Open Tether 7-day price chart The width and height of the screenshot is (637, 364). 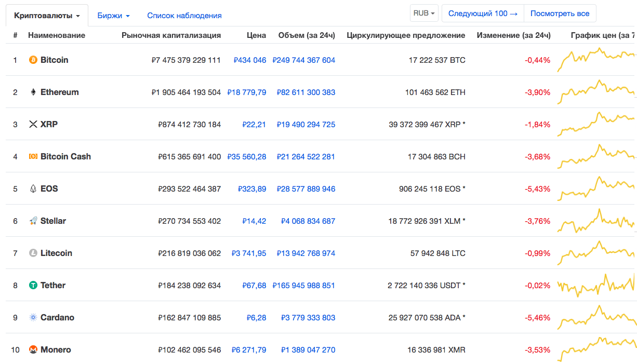[596, 286]
